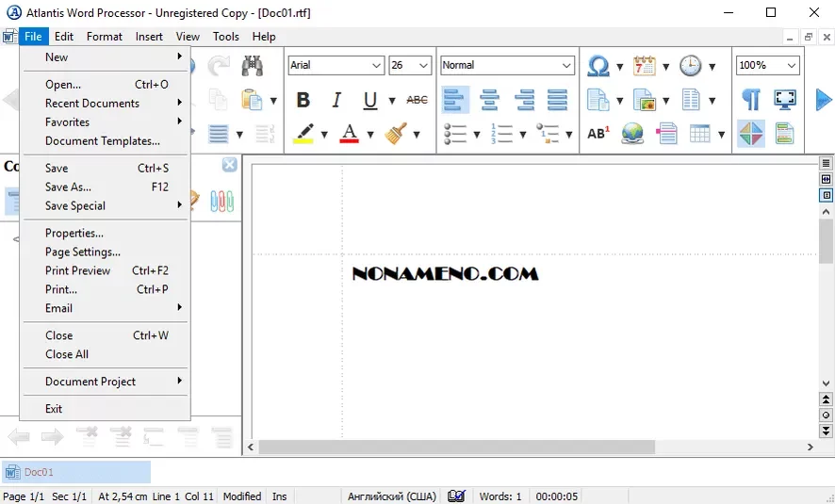Click the spellcheck book icon in status bar
This screenshot has width=835, height=504.
coord(456,496)
